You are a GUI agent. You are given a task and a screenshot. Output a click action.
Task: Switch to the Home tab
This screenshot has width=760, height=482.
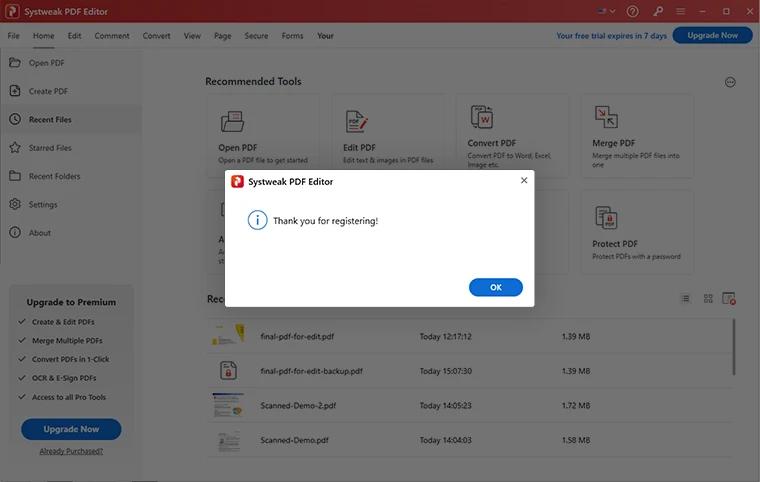click(x=44, y=35)
